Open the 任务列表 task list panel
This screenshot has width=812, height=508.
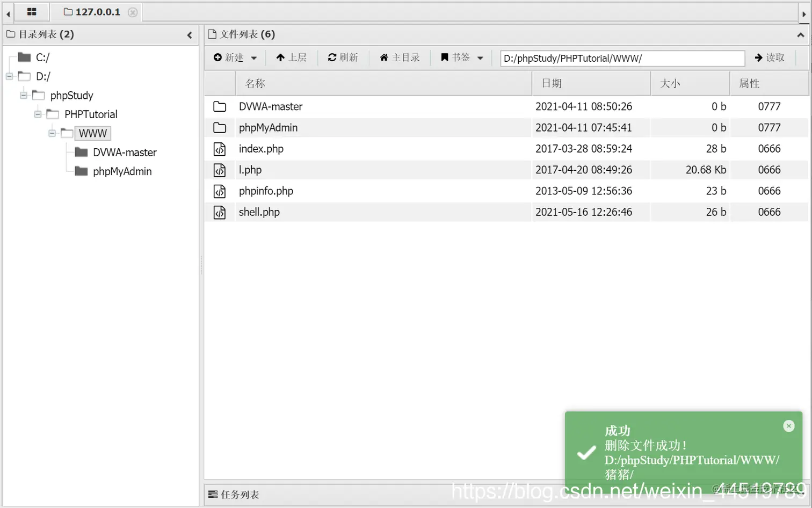coord(234,495)
